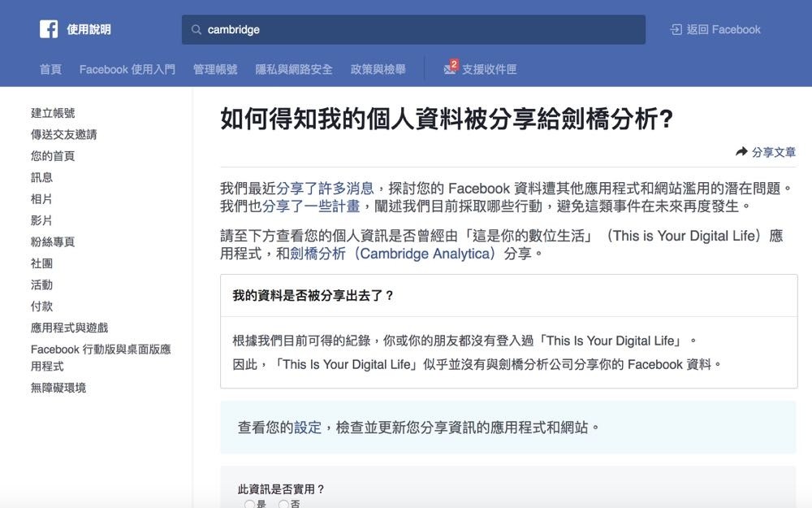Viewport: 812px width, 508px height.
Task: Click the 返回 Facebook arrow icon
Action: click(x=676, y=30)
